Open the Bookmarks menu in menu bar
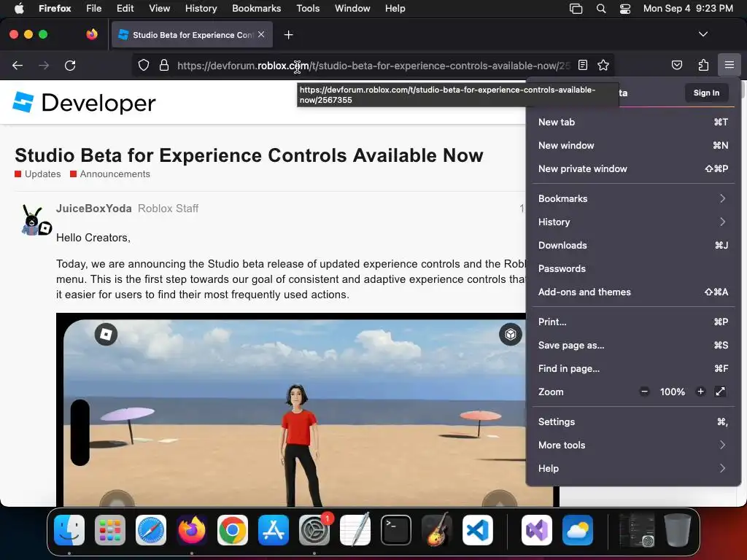Screen dimensions: 747x560 (x=256, y=8)
